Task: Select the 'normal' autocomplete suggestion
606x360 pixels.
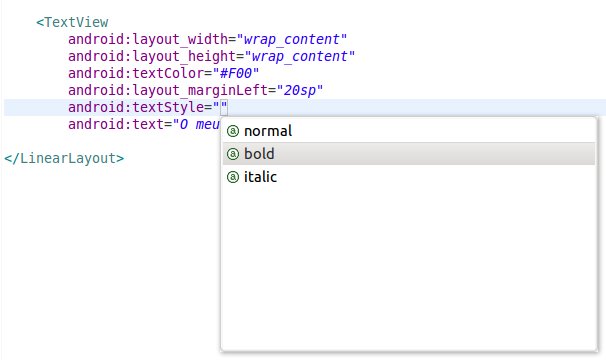Action: pos(409,131)
